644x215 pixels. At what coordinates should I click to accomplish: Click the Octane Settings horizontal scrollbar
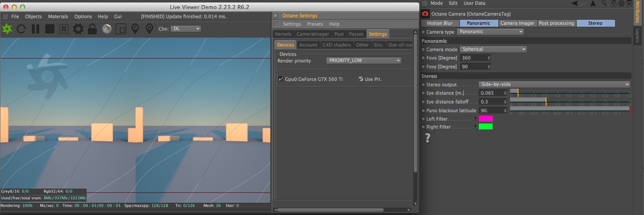[341, 210]
